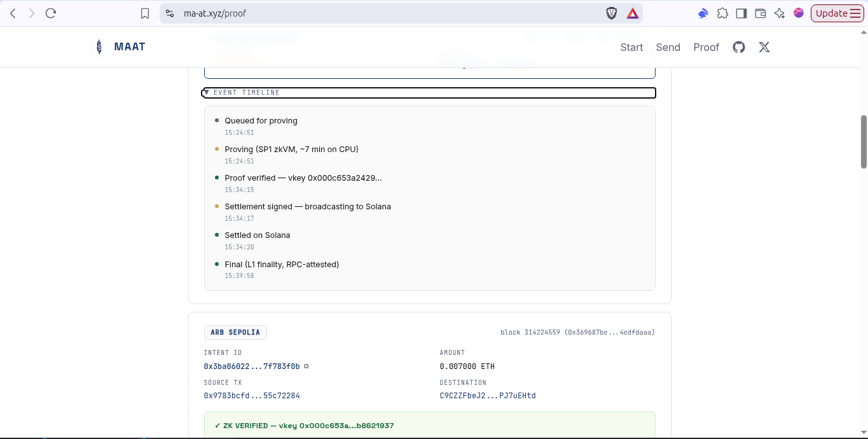Open the Extensions puzzle menu
868x439 pixels.
coord(722,13)
